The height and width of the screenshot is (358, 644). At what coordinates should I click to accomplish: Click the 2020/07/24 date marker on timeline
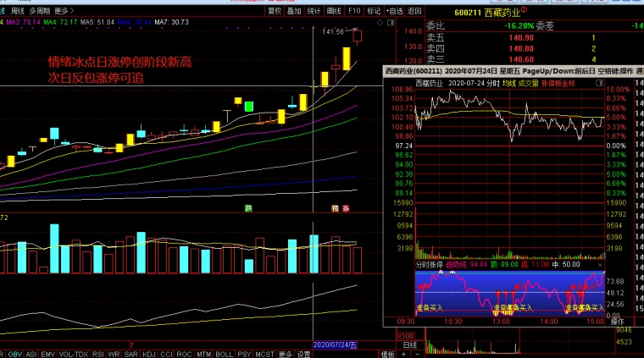334,345
